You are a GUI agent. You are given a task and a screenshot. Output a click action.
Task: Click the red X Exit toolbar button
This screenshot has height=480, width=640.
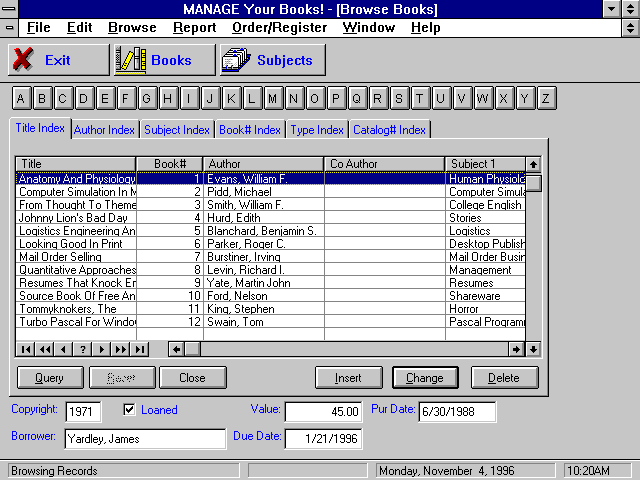(58, 60)
